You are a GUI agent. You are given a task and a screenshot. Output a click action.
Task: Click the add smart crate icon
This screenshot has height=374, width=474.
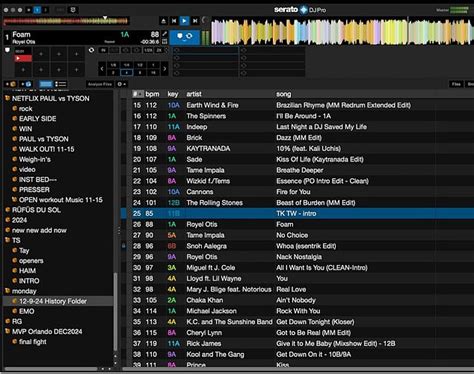coord(26,84)
